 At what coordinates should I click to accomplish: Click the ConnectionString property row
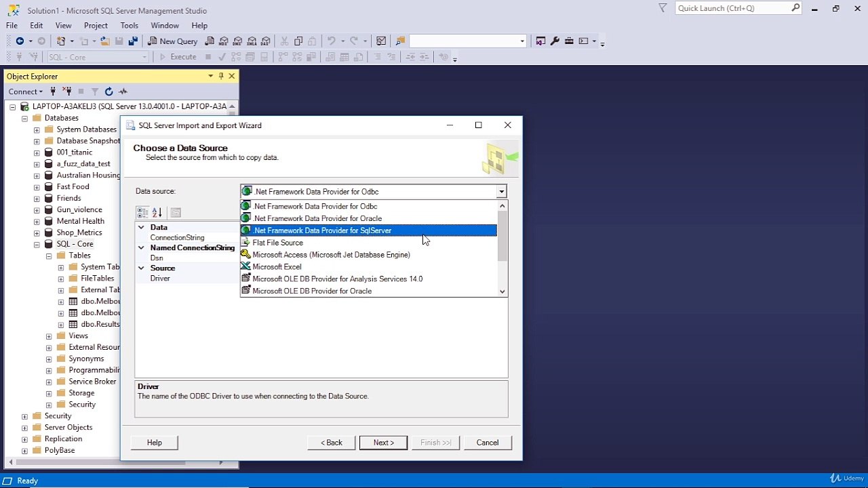[189, 238]
